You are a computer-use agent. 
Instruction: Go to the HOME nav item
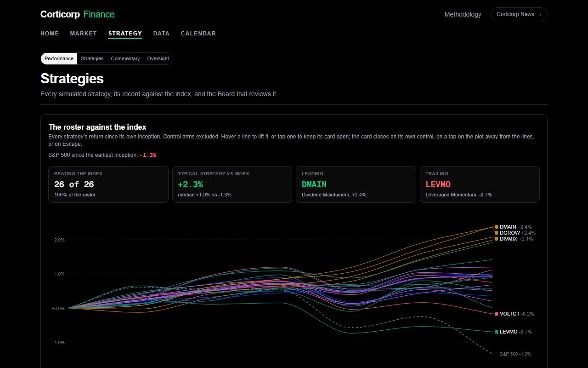[50, 34]
